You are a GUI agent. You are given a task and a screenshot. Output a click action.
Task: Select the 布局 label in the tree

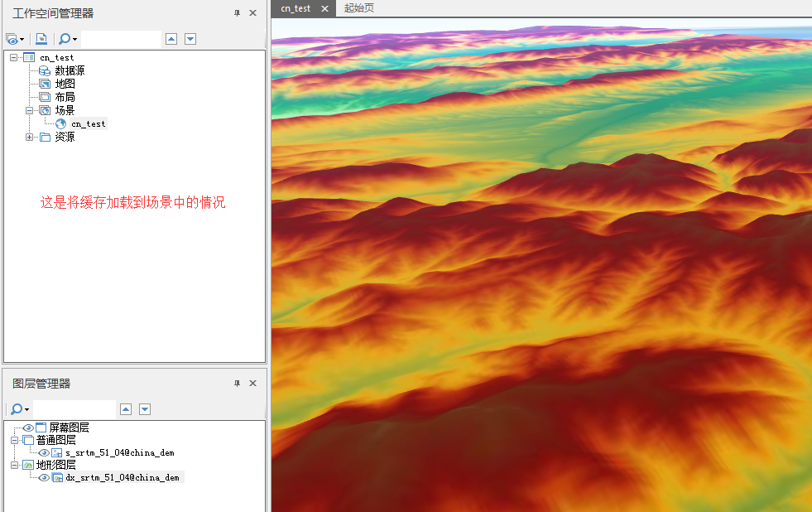65,98
